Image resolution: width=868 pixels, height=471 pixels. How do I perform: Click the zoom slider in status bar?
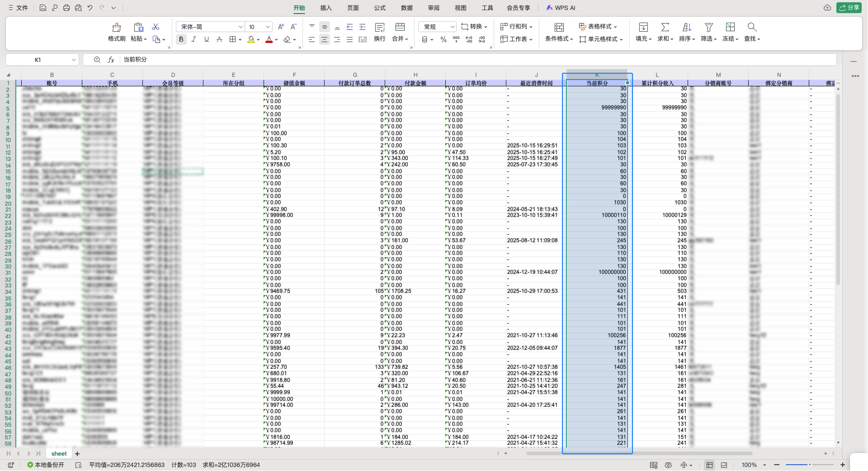click(809, 465)
